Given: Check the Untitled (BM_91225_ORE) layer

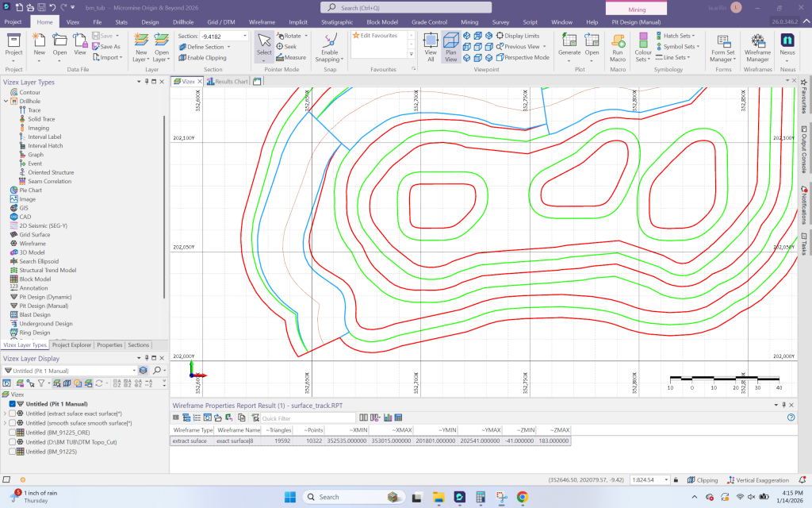Looking at the screenshot, I should click(x=12, y=433).
